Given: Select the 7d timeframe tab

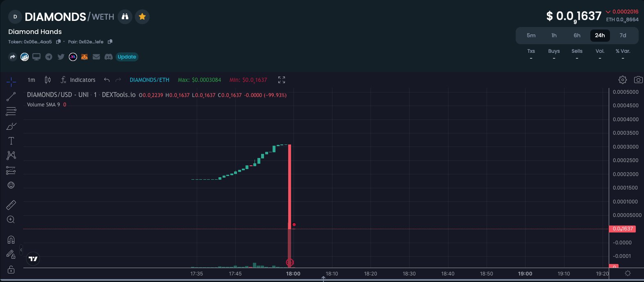Looking at the screenshot, I should click(x=623, y=36).
